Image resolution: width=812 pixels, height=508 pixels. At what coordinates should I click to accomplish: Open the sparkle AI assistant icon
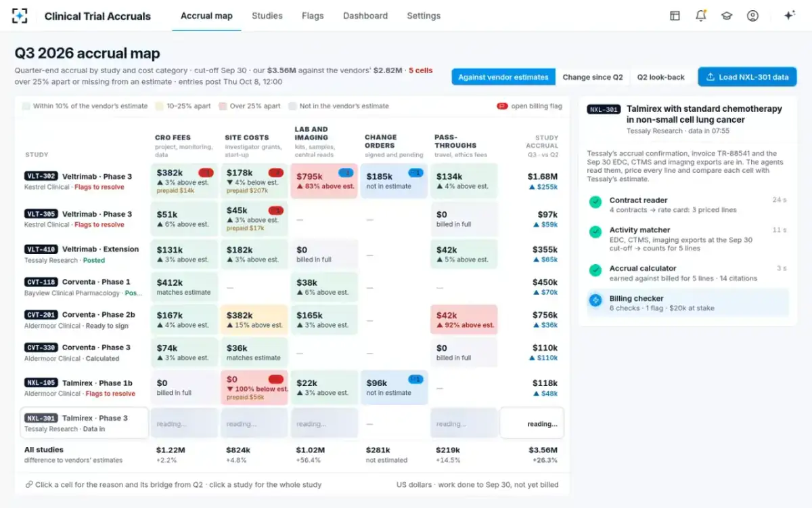click(789, 16)
